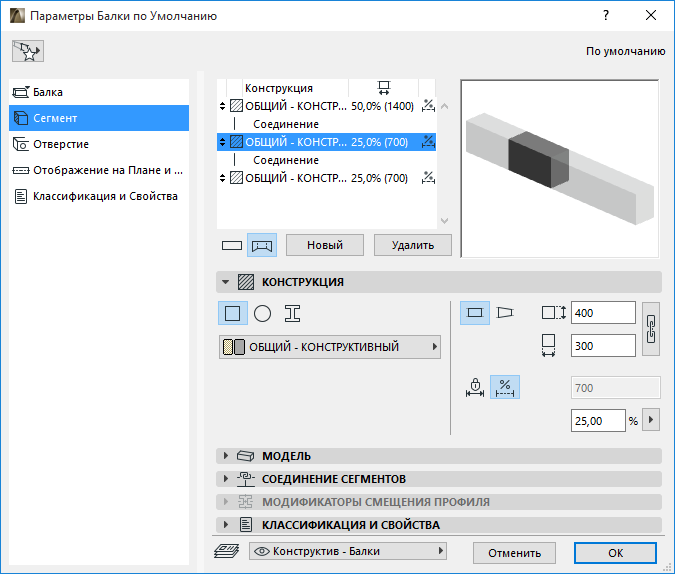Select the Сегмент page in sidebar

[x=99, y=118]
